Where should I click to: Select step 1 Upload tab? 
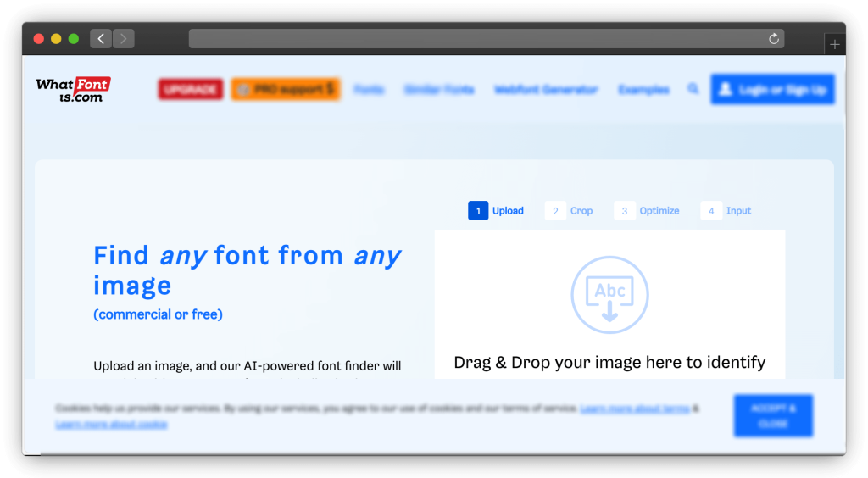click(x=497, y=211)
